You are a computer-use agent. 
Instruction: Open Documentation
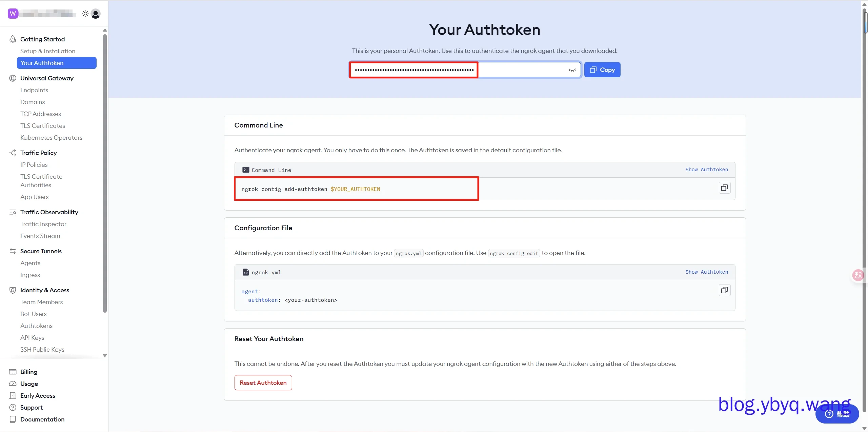tap(42, 419)
